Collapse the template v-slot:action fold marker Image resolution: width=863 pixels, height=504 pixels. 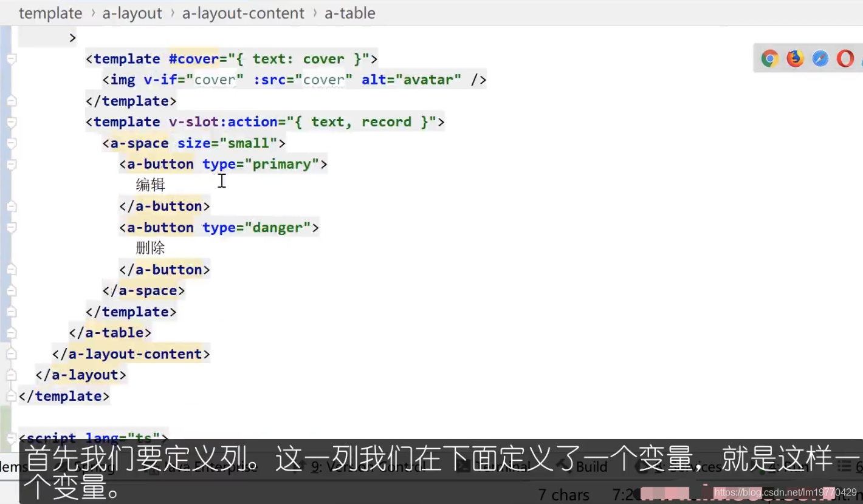(x=11, y=122)
